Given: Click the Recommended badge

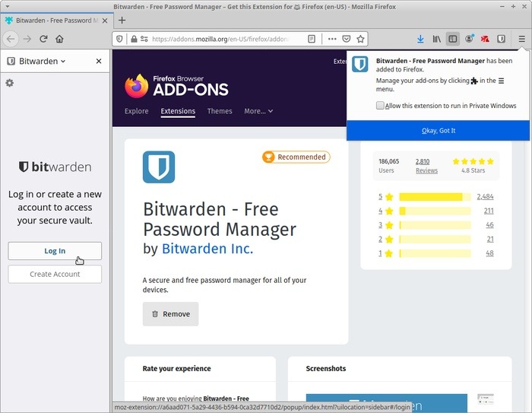Looking at the screenshot, I should [296, 157].
